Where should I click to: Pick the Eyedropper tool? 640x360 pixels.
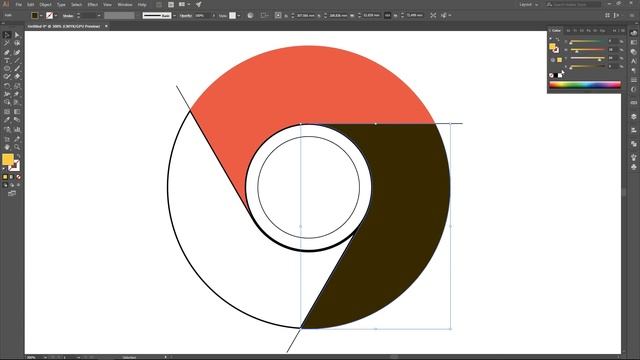click(x=7, y=120)
